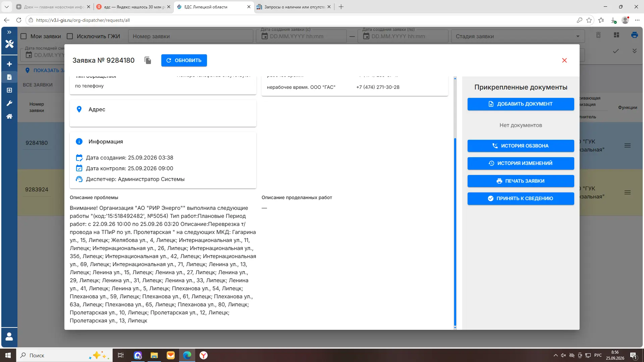Screen dimensions: 644x362
Task: Click the Windows taskbar search box
Action: click(64, 355)
